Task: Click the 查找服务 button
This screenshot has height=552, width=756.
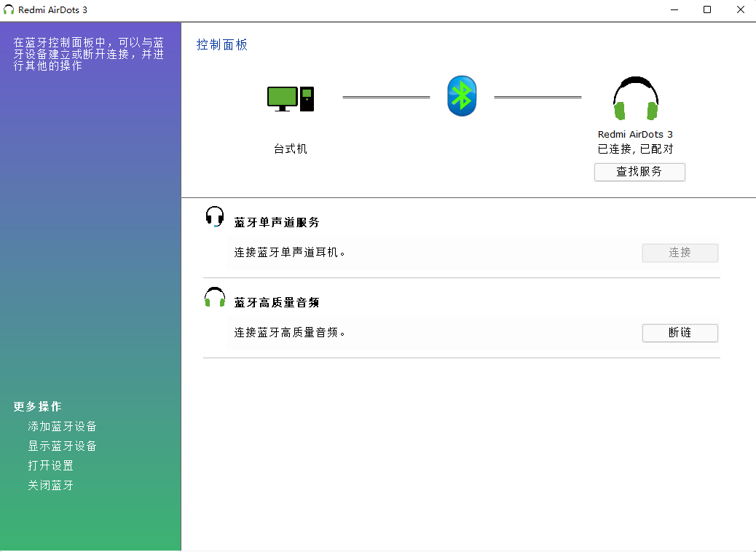Action: pos(639,172)
